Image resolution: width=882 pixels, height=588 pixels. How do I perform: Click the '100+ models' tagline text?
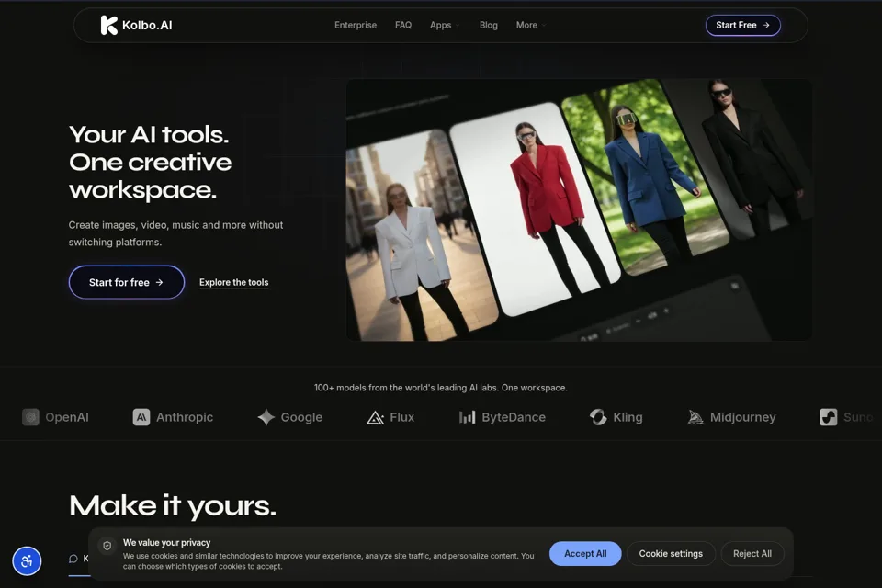point(441,388)
